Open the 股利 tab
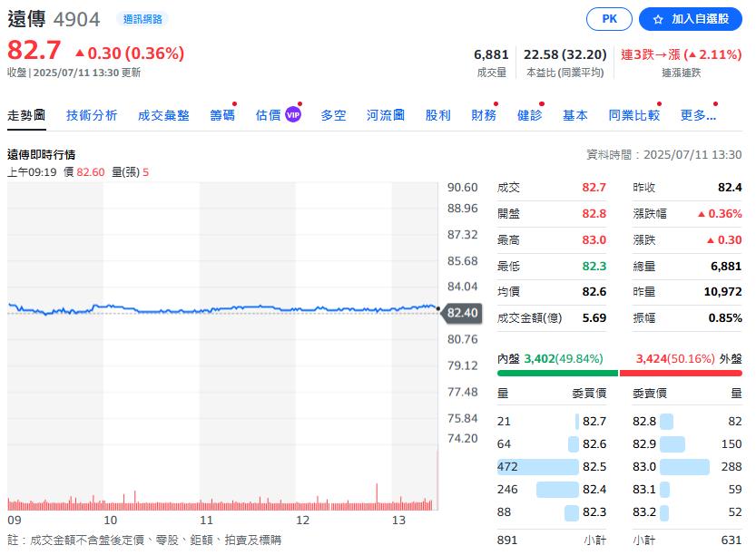Screen dimensions: 756x555 coord(438,115)
